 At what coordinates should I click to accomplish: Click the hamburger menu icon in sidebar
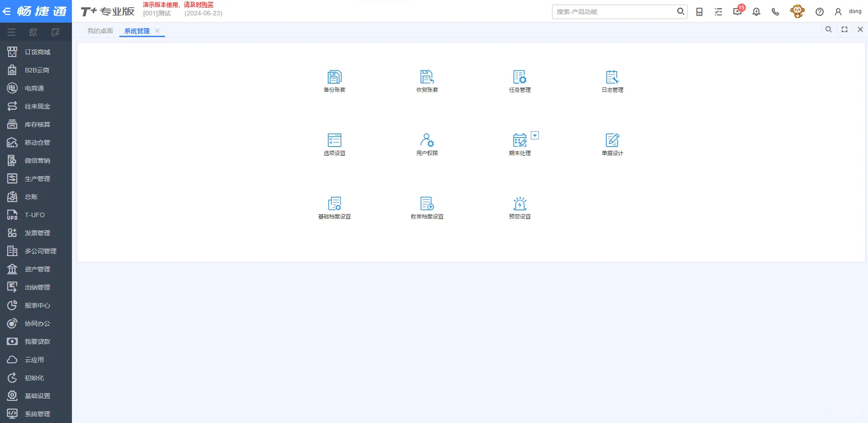[11, 32]
